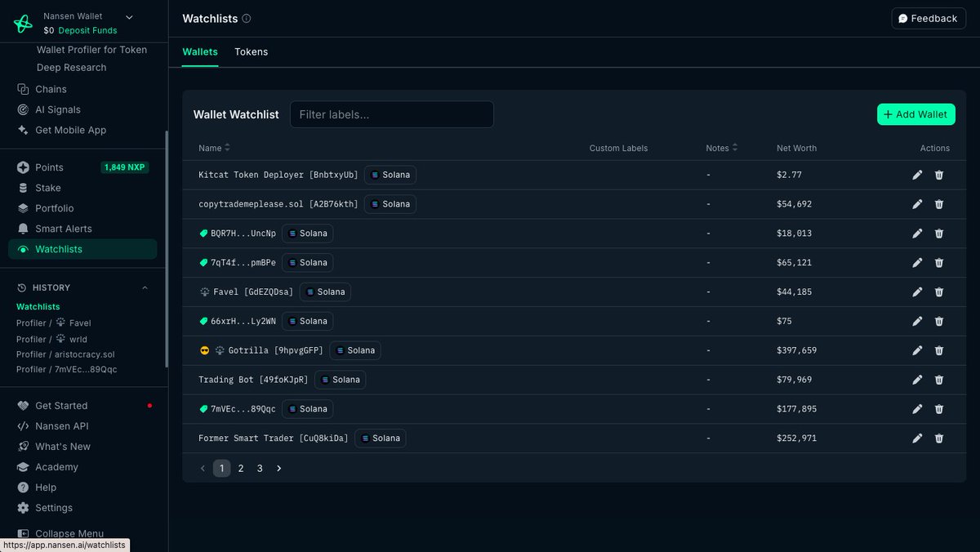Open Profiler / wrld history entry

pos(51,339)
